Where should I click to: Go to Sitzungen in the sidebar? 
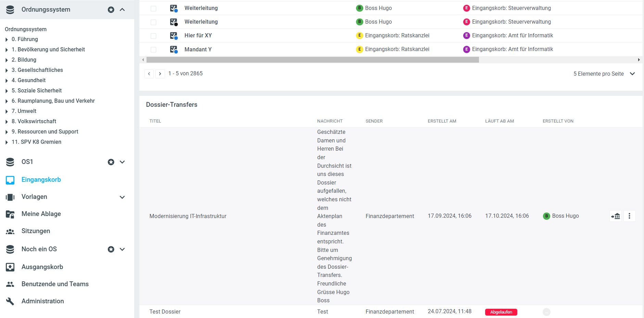point(36,231)
